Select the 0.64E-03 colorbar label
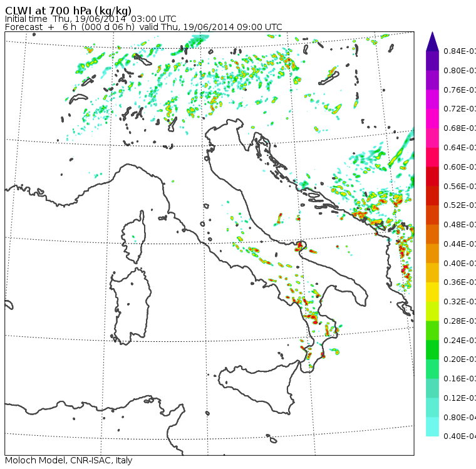The height and width of the screenshot is (469, 476). 459,148
